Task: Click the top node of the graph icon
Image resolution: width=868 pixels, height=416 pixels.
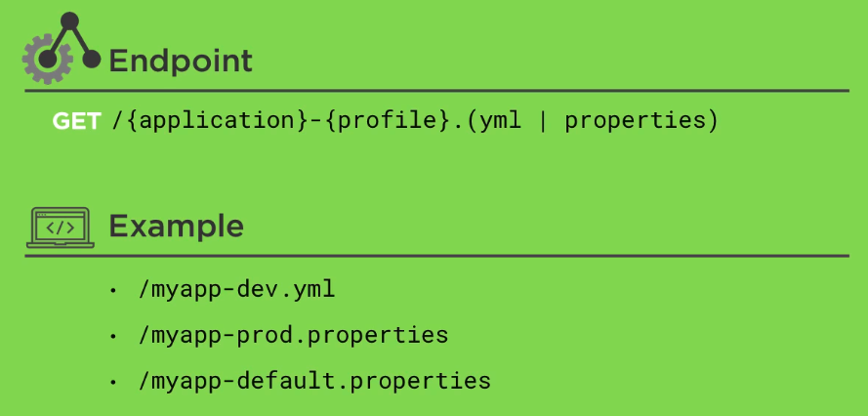Action: tap(69, 19)
